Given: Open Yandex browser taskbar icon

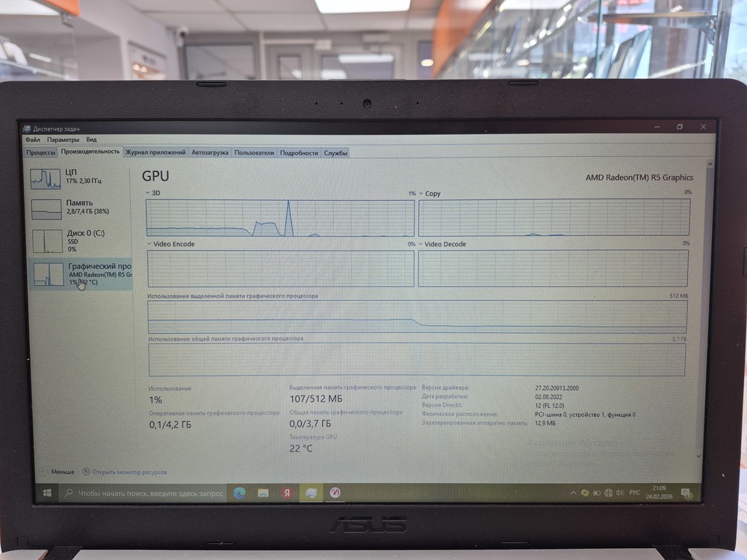Looking at the screenshot, I should point(287,493).
